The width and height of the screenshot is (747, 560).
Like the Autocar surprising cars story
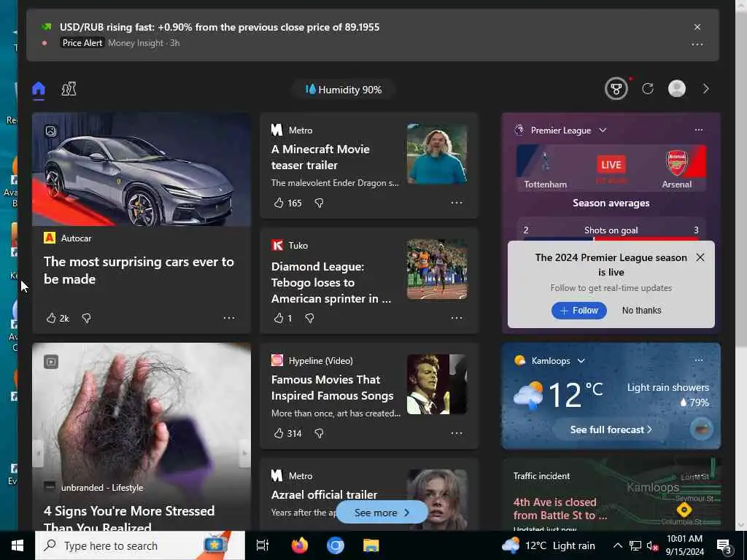click(57, 318)
